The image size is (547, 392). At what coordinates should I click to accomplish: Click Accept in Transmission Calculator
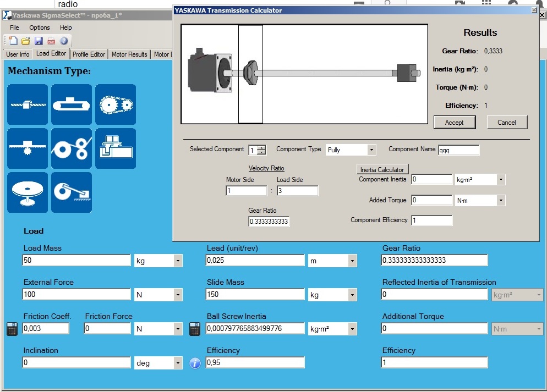455,123
